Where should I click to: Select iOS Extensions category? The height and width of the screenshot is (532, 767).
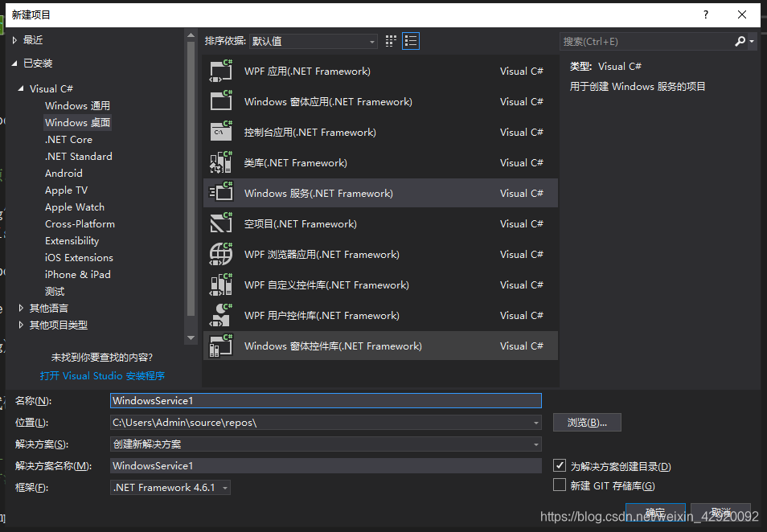point(79,258)
